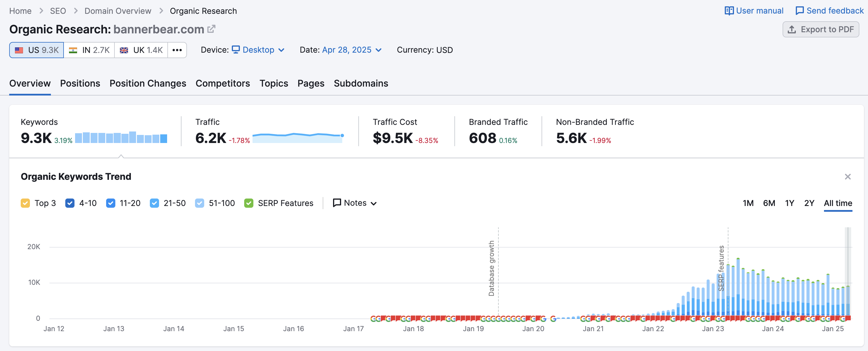Uncheck the Top 3 positions checkbox
Screen dimensions: 868x351
coord(25,203)
